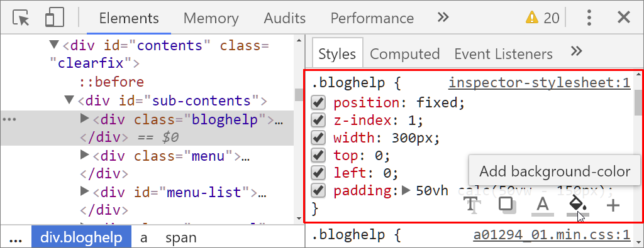Select the 'span' breadcrumb item
Screen dimensions: 644x248
[181, 238]
